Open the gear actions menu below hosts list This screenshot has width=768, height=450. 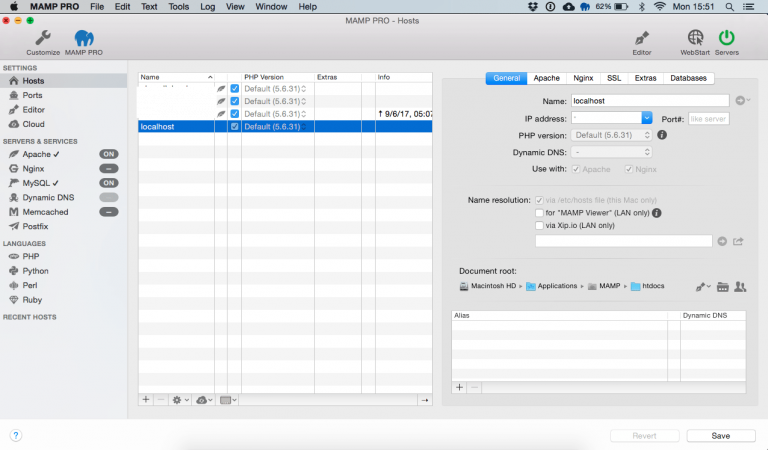(180, 400)
